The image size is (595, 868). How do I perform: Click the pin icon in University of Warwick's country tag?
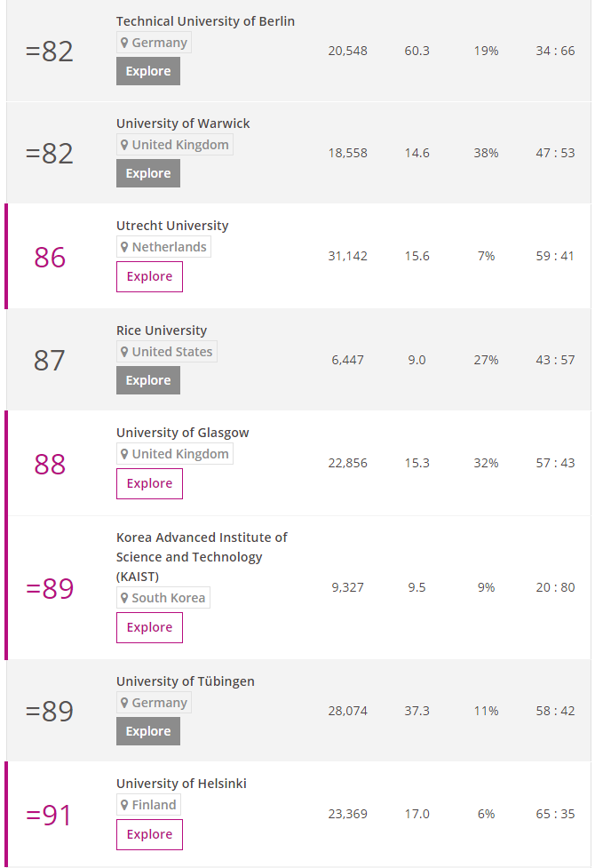[x=125, y=145]
